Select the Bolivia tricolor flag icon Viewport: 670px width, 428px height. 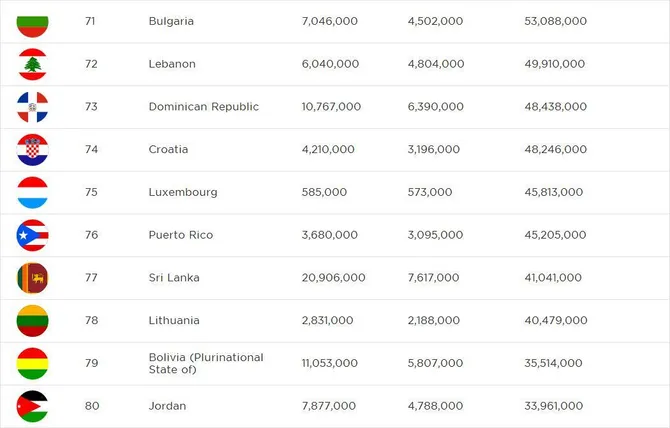(32, 363)
